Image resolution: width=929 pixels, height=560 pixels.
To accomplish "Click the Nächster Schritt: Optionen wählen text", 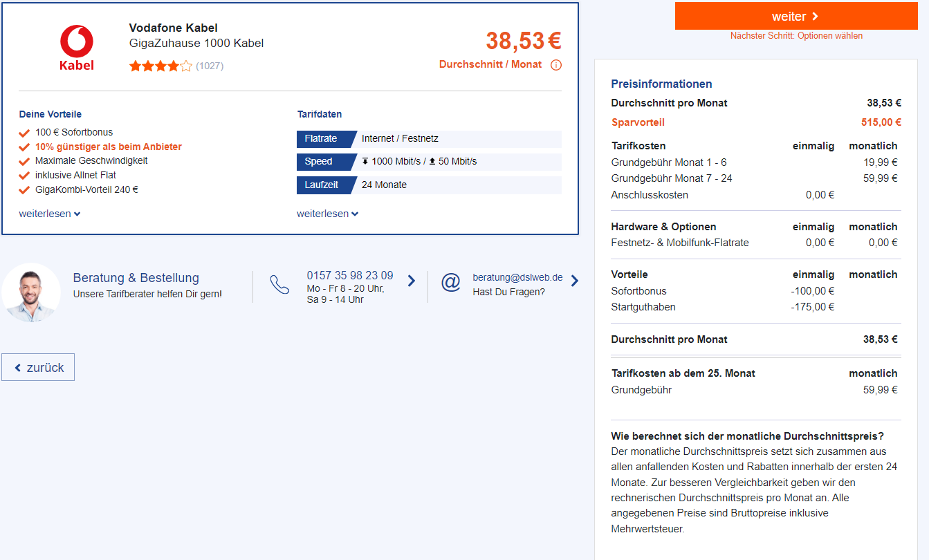I will tap(796, 36).
